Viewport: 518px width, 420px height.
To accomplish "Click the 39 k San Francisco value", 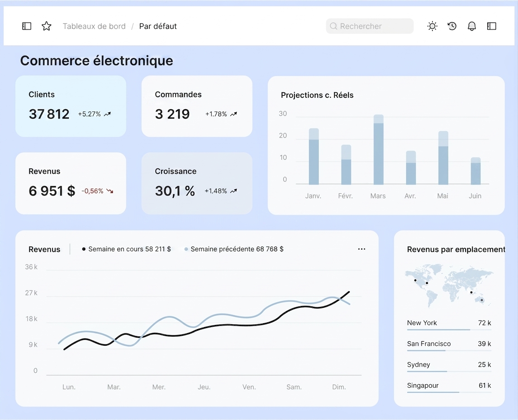I will point(485,344).
